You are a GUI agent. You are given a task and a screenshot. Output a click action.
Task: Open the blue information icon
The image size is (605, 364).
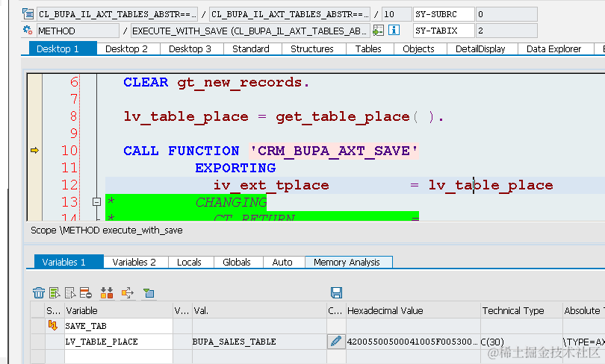pyautogui.click(x=394, y=30)
